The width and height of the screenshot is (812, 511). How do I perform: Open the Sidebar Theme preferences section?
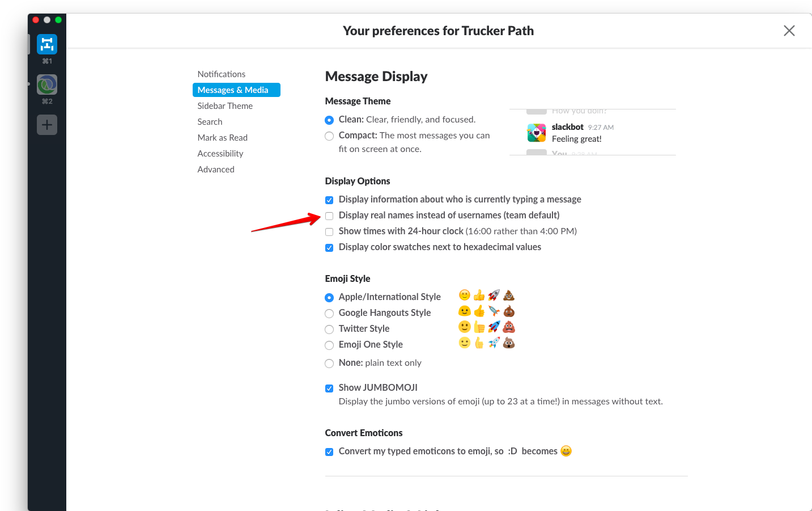(225, 105)
